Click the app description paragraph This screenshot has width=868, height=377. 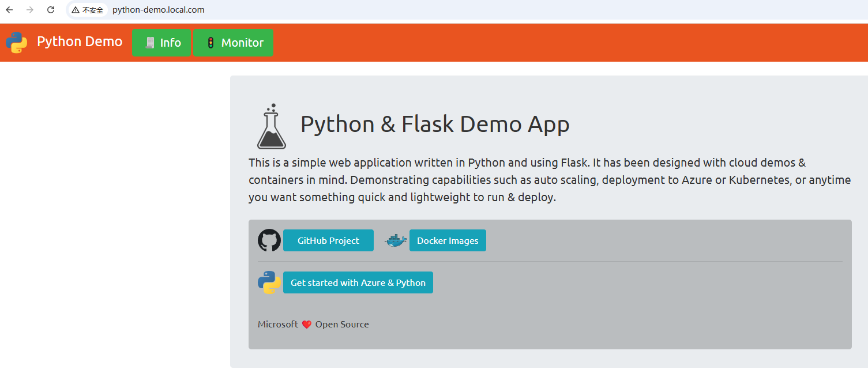pos(550,180)
